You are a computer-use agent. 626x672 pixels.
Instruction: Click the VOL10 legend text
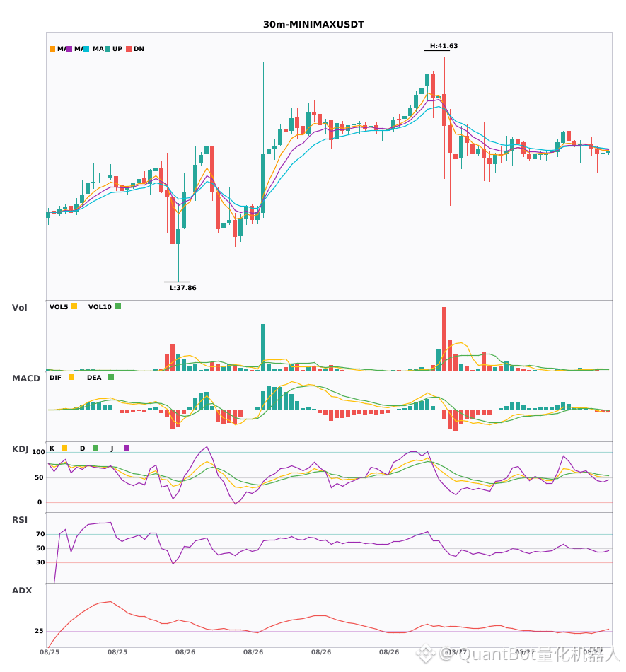[100, 307]
